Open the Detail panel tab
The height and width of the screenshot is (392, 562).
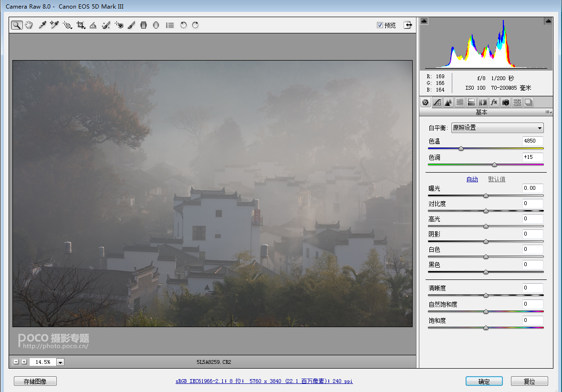448,103
